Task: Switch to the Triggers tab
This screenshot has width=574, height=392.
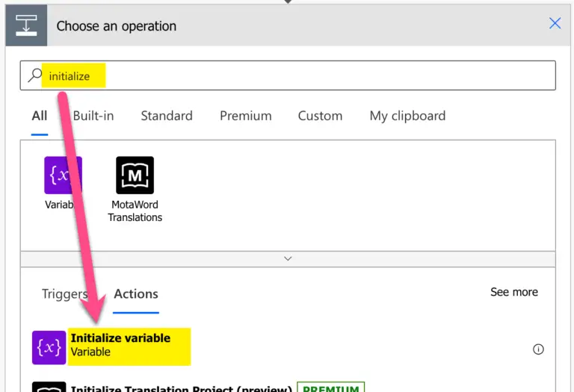Action: coord(64,294)
